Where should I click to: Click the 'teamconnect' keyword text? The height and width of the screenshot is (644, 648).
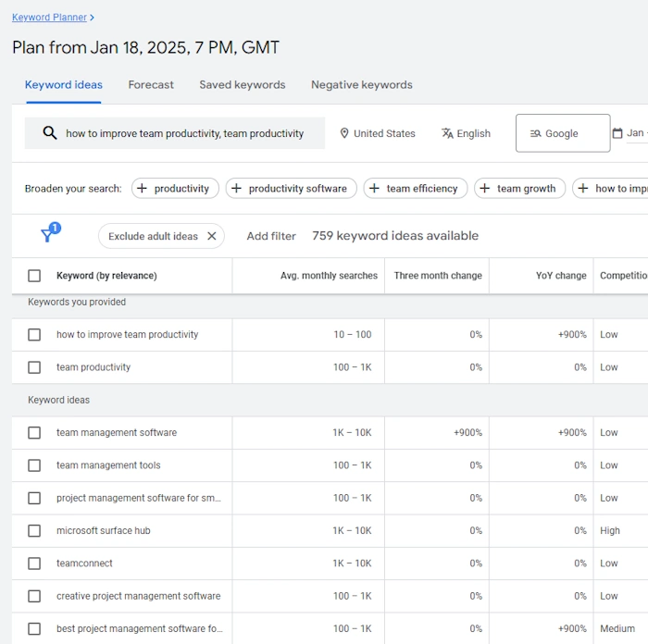pyautogui.click(x=84, y=563)
